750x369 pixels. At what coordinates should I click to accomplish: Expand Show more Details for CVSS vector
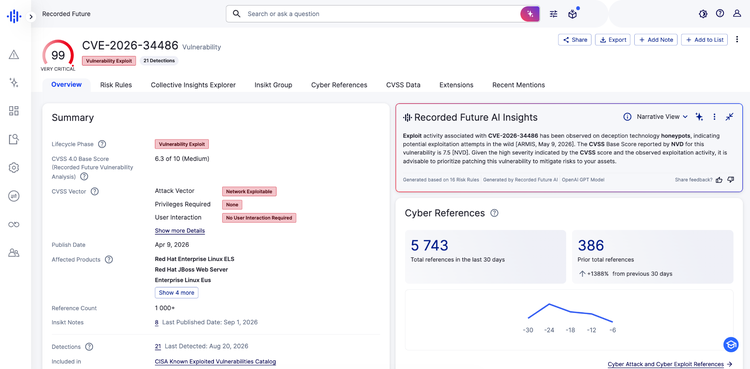click(180, 231)
